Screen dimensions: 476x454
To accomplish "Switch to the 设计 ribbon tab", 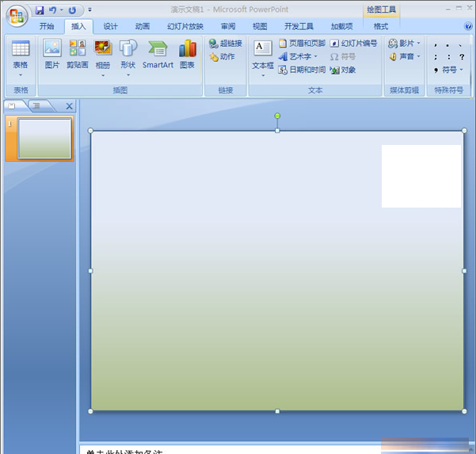I will (x=110, y=26).
